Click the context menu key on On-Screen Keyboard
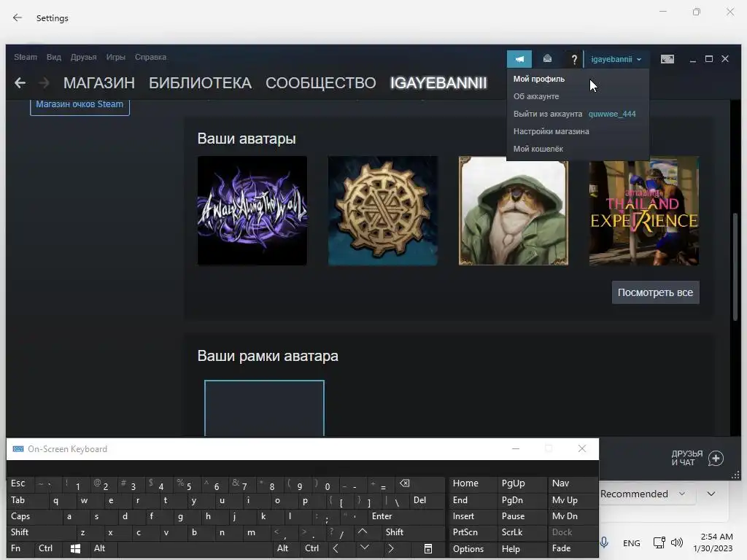 point(427,548)
